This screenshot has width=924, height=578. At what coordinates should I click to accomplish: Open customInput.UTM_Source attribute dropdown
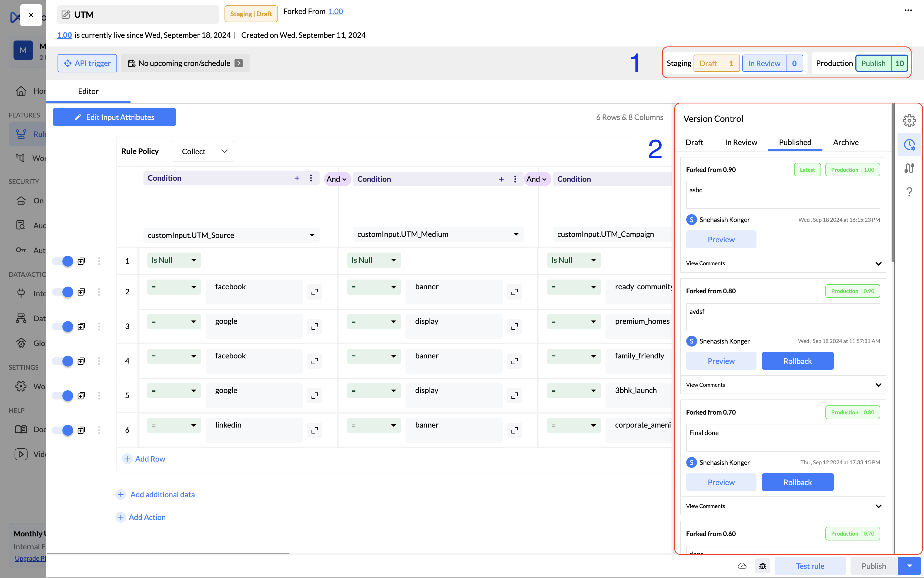(231, 235)
